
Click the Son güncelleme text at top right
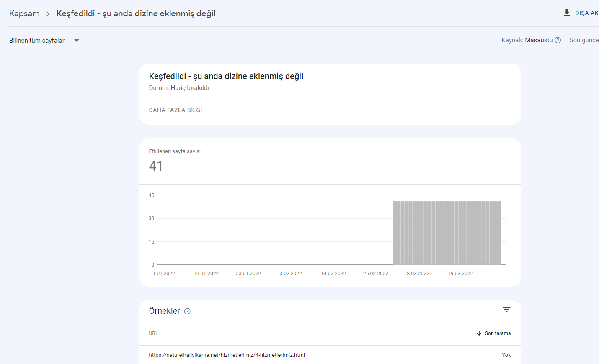(584, 40)
